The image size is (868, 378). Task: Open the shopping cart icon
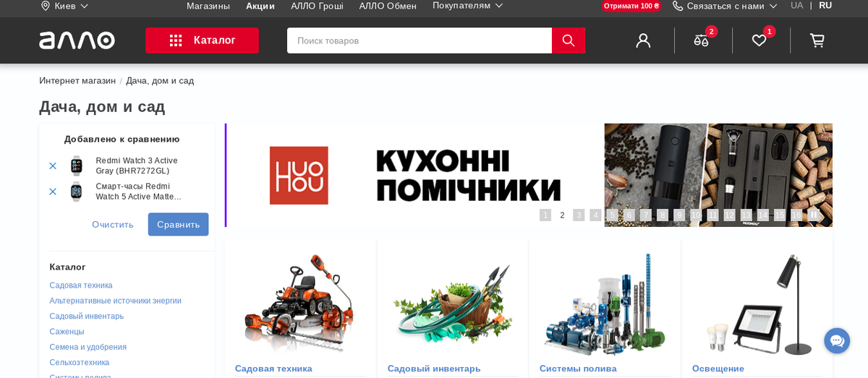(817, 40)
